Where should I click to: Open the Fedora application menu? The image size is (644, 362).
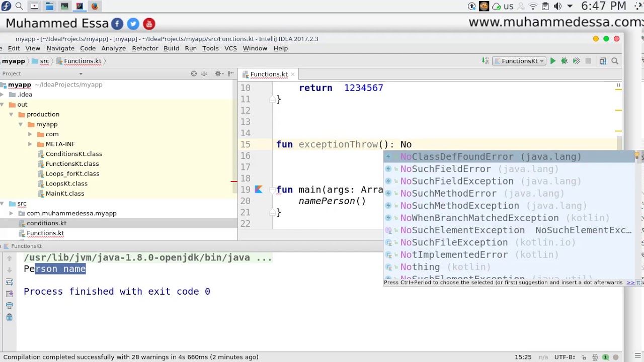(6, 6)
